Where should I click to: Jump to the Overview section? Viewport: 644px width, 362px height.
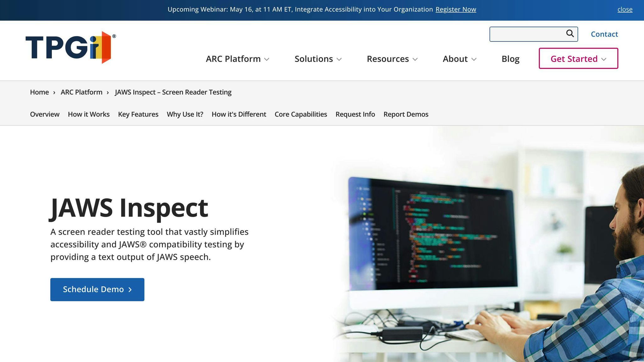[45, 114]
